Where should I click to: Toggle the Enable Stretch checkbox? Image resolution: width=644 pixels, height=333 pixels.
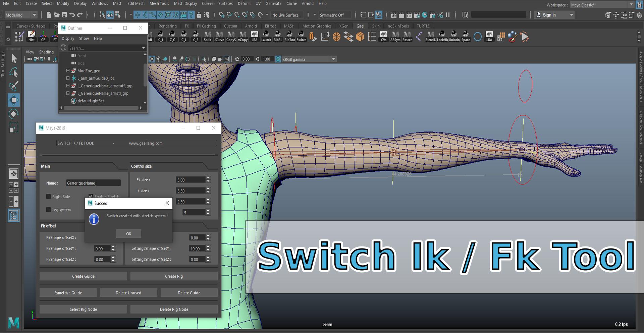[91, 196]
